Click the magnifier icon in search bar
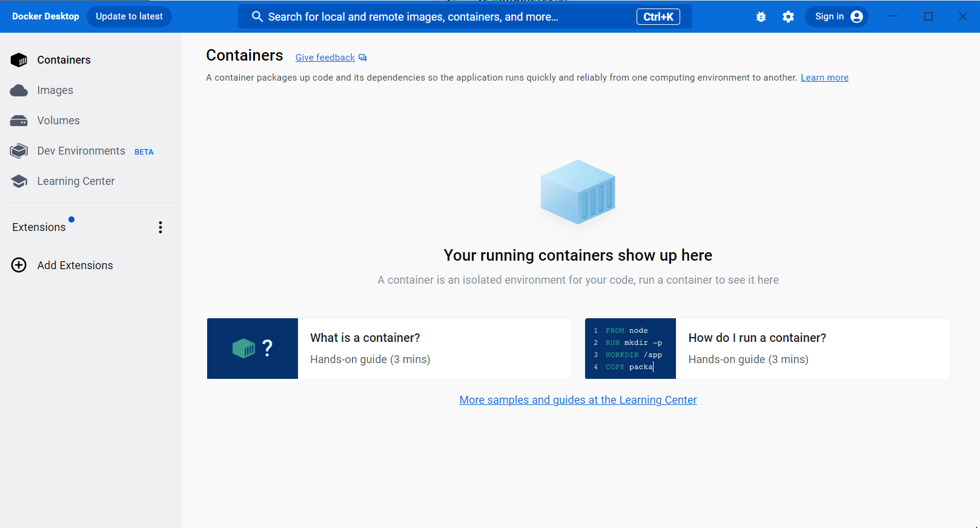 click(257, 16)
